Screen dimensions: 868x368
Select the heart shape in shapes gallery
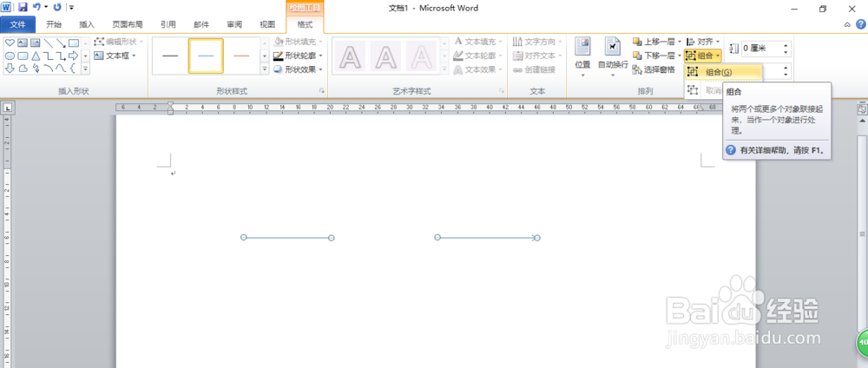[x=10, y=43]
